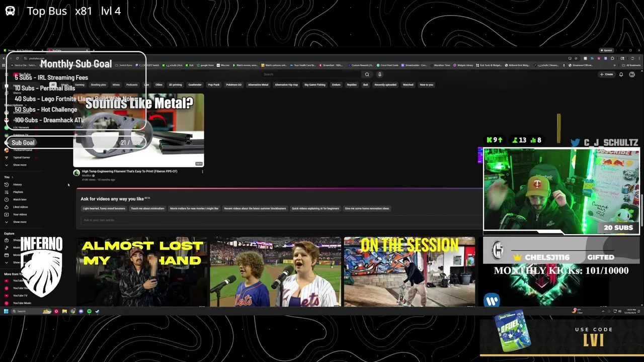The image size is (644, 362).
Task: Click the youtube.com address bar
Action: pyautogui.click(x=36, y=58)
